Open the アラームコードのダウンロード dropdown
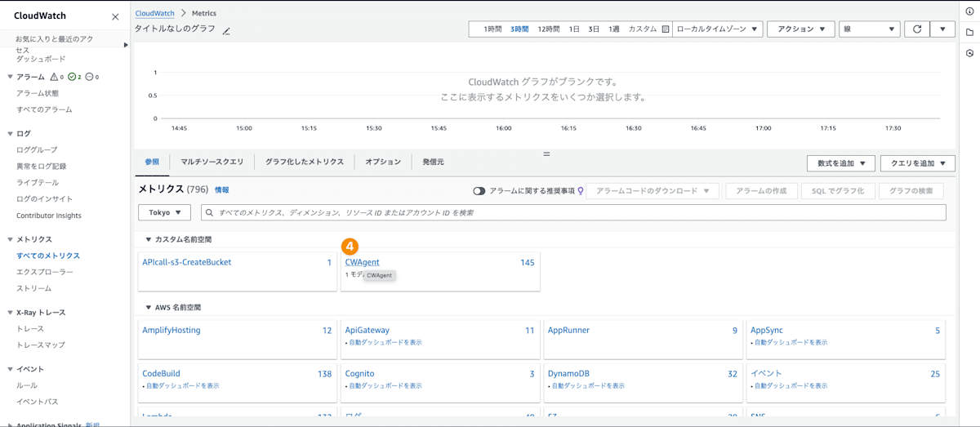Viewport: 980px width, 427px height. 653,191
